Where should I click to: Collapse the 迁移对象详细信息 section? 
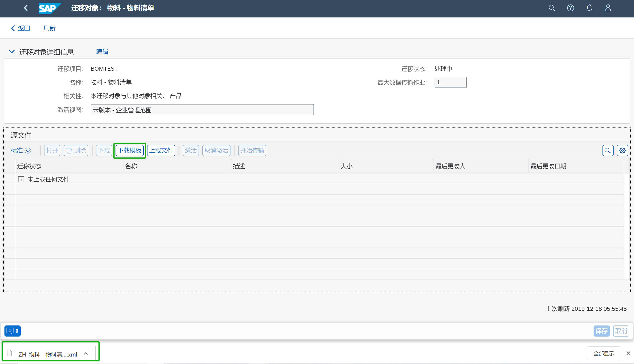coord(12,52)
